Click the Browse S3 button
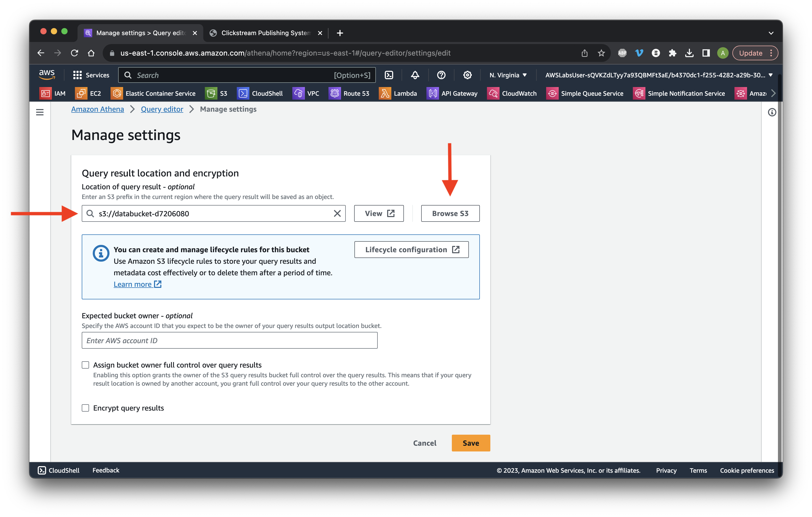This screenshot has height=517, width=812. click(x=450, y=213)
